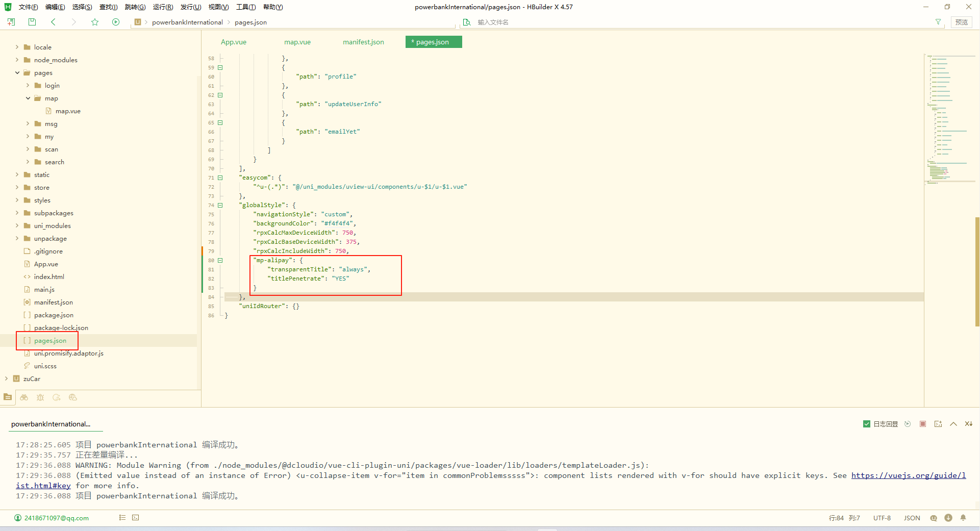Open the 工具(T) menu
The height and width of the screenshot is (531, 980).
(246, 7)
